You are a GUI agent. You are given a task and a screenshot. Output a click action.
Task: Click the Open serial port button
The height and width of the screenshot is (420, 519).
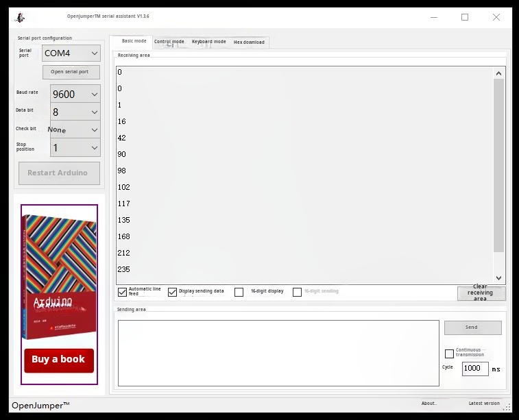pyautogui.click(x=71, y=72)
